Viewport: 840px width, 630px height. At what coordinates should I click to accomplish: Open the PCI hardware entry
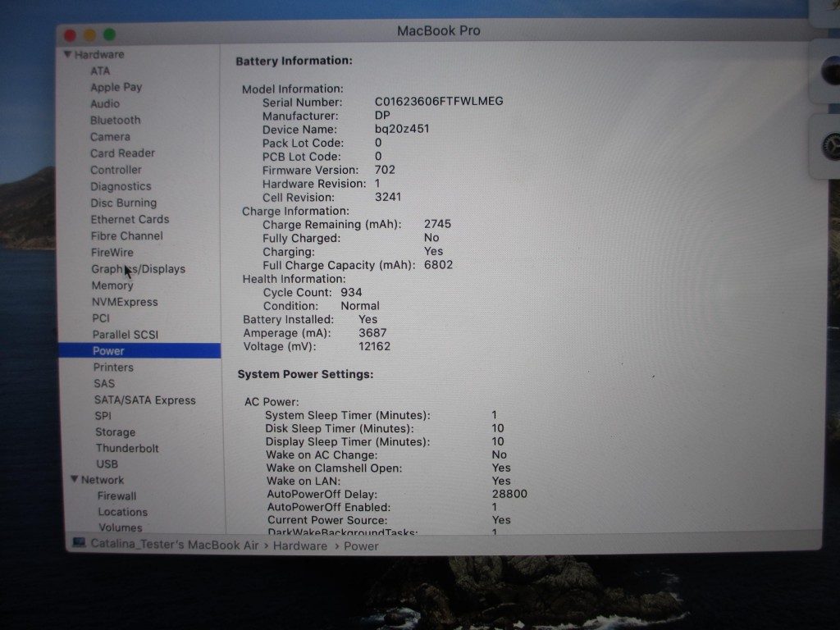pos(101,318)
